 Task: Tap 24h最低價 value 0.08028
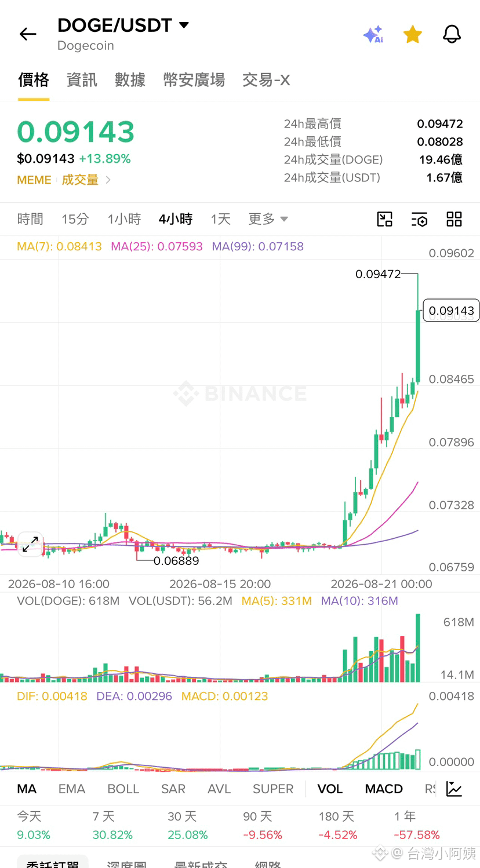click(440, 141)
